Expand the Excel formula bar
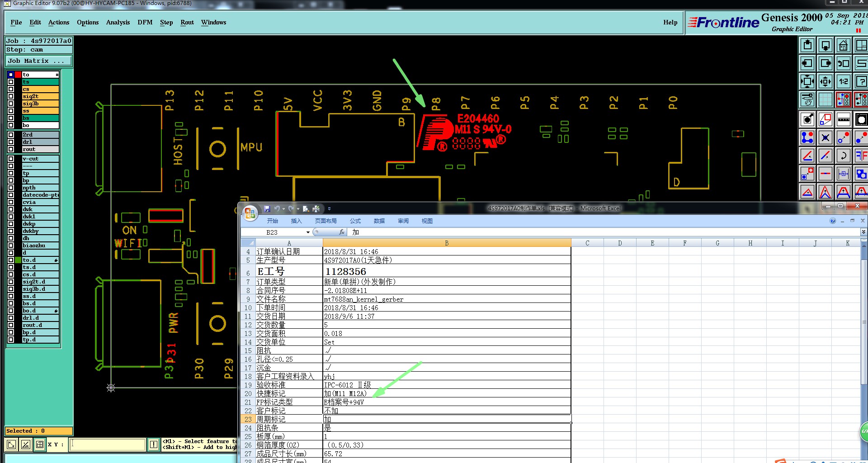Screen dimensions: 868x463 (x=863, y=232)
